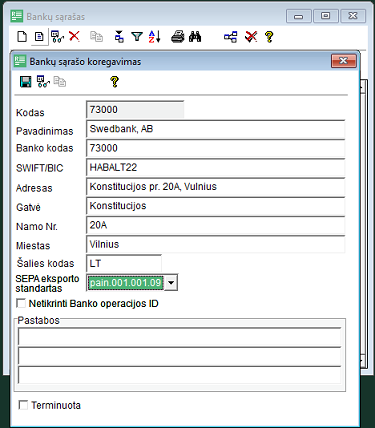Click the red X delete icon in Bankų sąrašas toolbar
The image size is (375, 428).
coord(74,36)
